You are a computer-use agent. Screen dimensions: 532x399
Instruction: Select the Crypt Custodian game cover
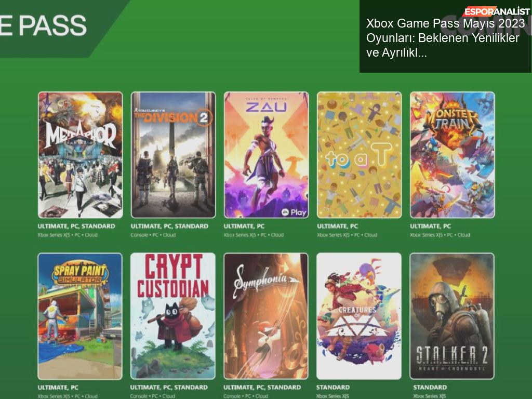click(x=173, y=316)
